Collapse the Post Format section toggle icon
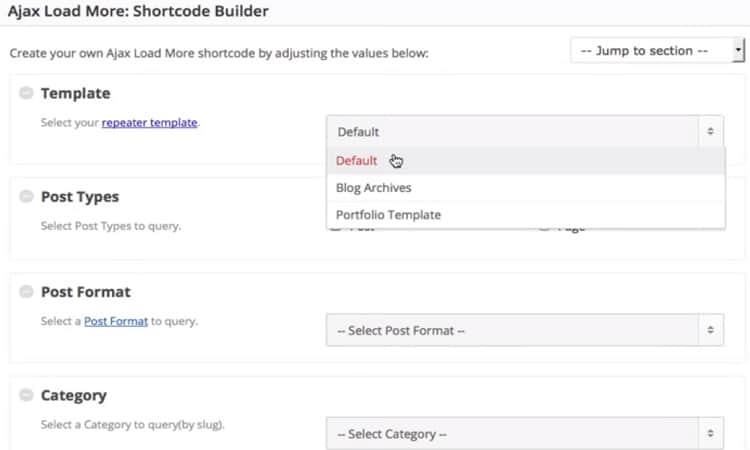 coord(26,291)
